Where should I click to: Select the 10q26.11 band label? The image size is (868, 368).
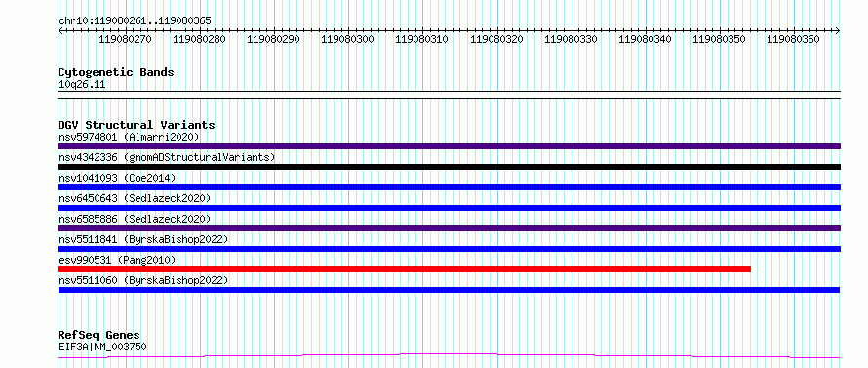(81, 85)
